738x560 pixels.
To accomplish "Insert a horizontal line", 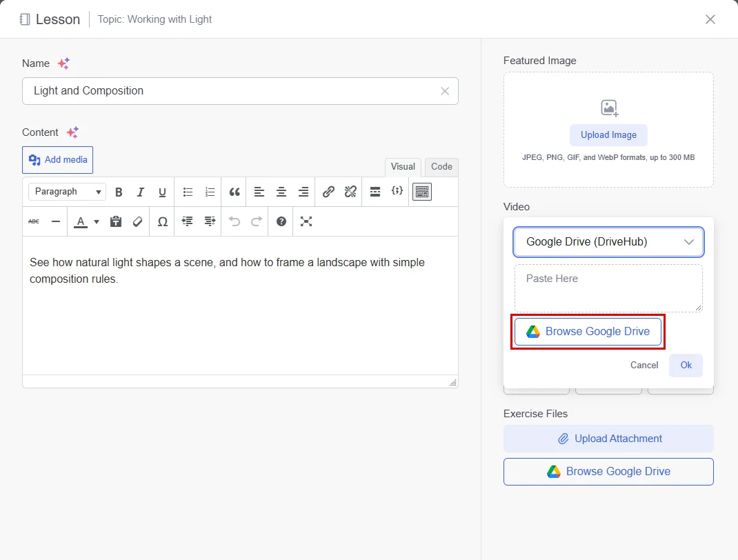I will tap(56, 221).
